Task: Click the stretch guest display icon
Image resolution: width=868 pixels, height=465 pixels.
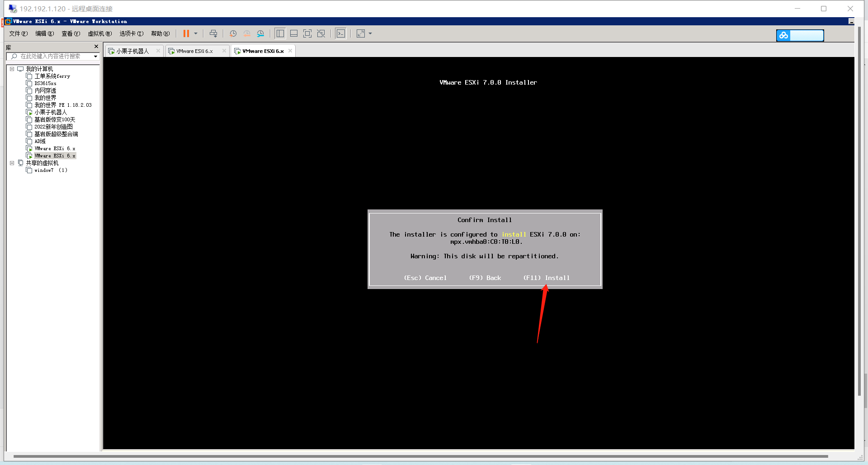Action: (361, 33)
